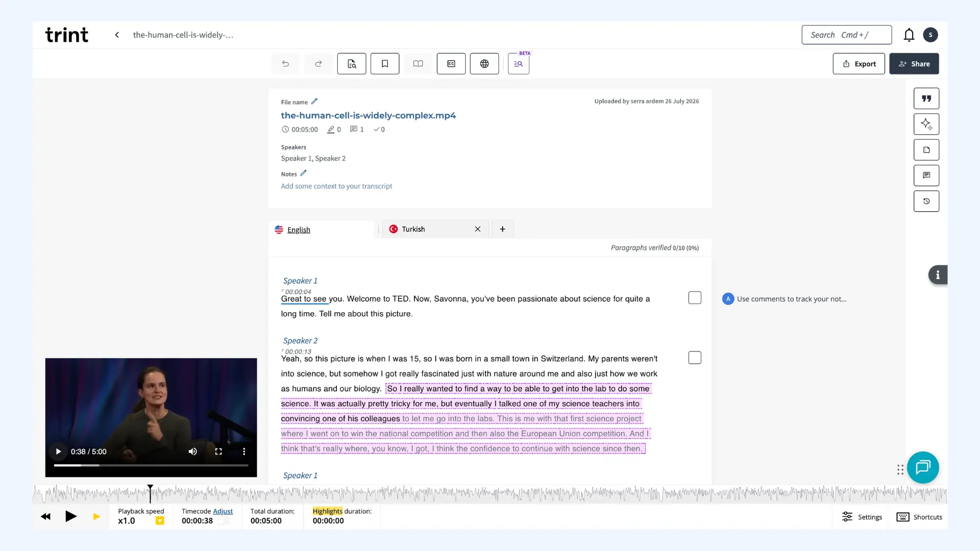The height and width of the screenshot is (551, 980).
Task: Click 'Add some context to your transcript'
Action: click(336, 186)
